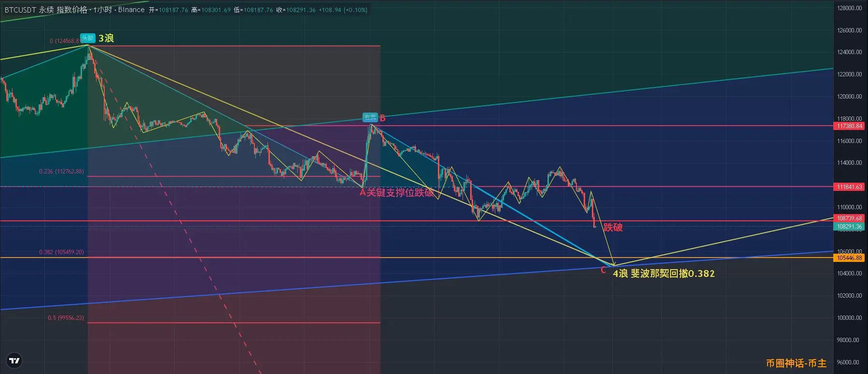The height and width of the screenshot is (374, 868).
Task: Click the 120000.00 price axis label
Action: click(x=849, y=97)
